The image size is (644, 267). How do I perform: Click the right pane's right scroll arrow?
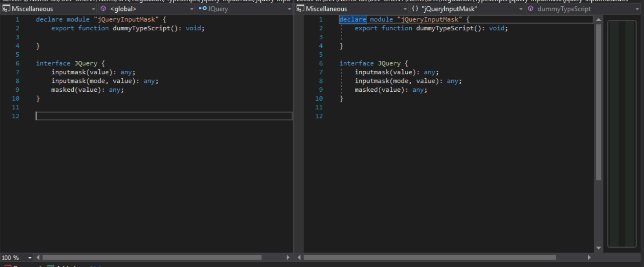590,257
